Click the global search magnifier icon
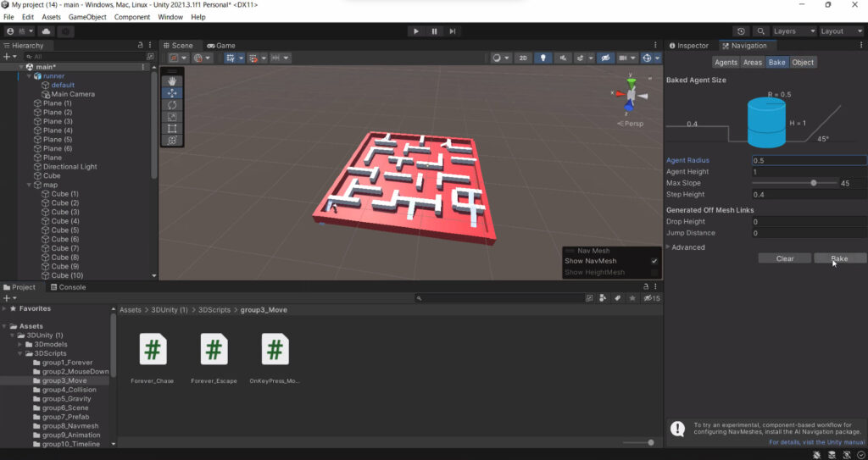868x460 pixels. point(760,31)
